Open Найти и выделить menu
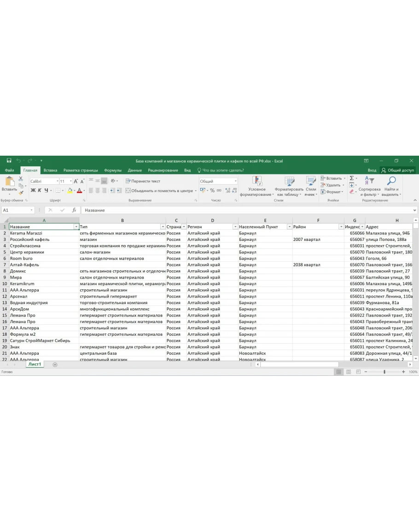The image size is (419, 532). pos(391,186)
